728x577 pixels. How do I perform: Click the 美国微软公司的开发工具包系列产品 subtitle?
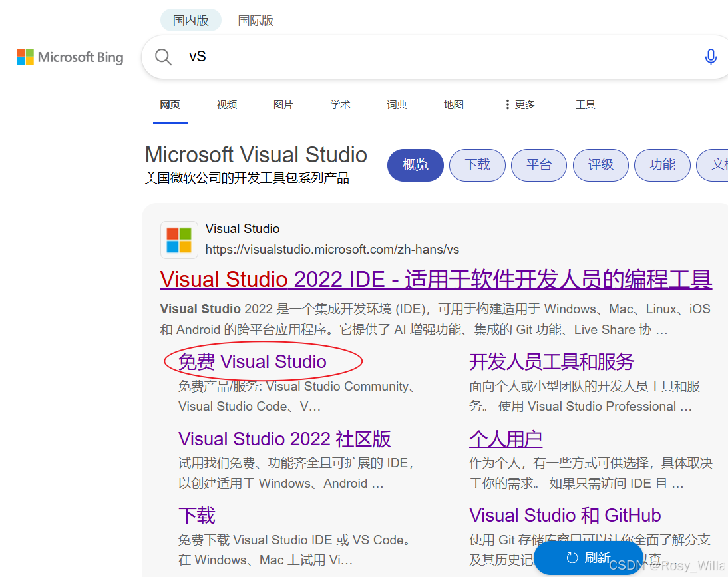click(x=246, y=178)
